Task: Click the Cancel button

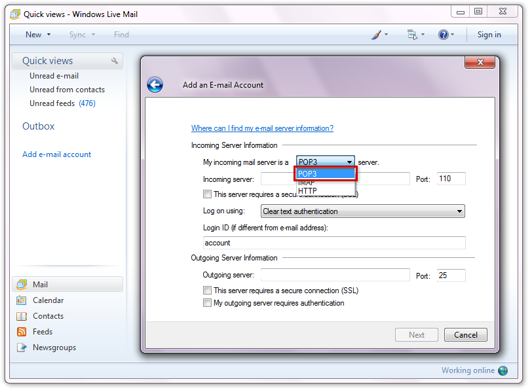Action: coord(465,335)
